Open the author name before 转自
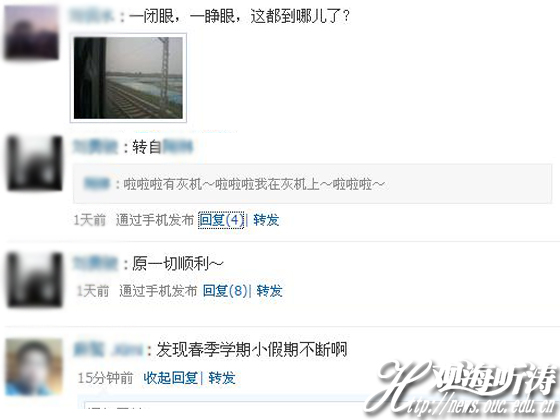Screen dimensions: 560x420 [95, 147]
